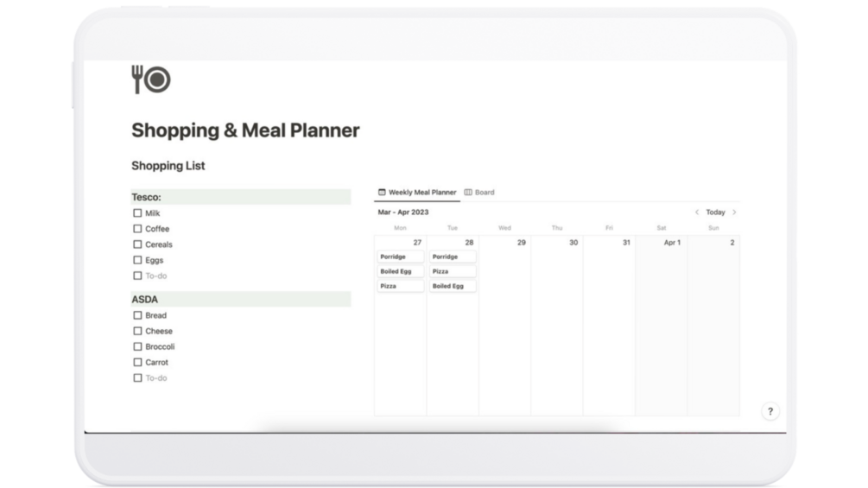Check the Milk checkbox
The width and height of the screenshot is (868, 488).
coord(137,213)
